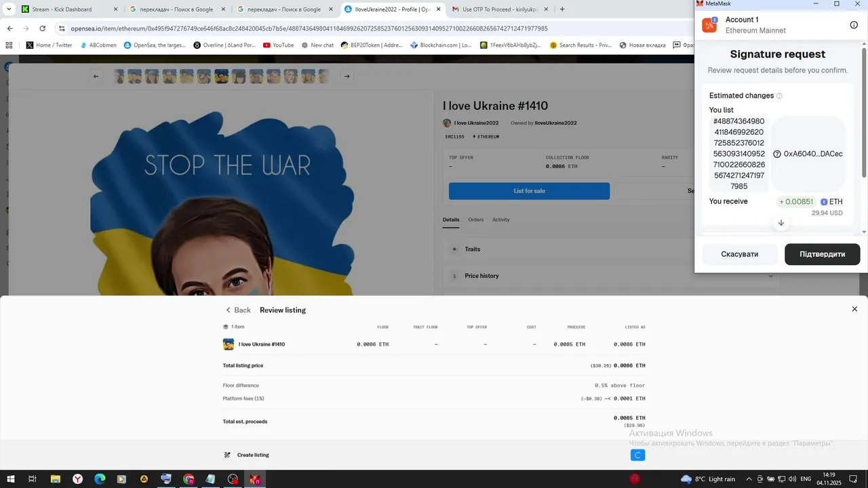868x488 pixels.
Task: Click the volume icon in system tray
Action: (792, 479)
